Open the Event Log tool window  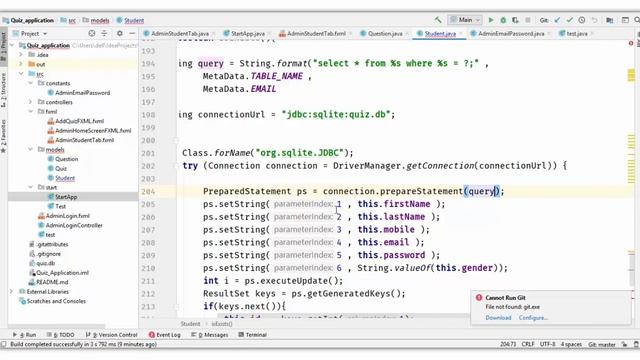click(164, 335)
